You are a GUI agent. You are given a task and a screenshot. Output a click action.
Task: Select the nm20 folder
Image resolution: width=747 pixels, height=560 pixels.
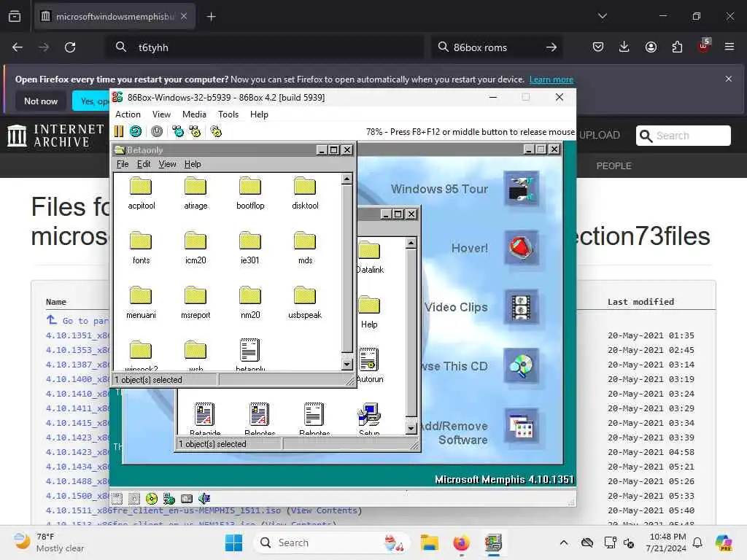(x=250, y=303)
